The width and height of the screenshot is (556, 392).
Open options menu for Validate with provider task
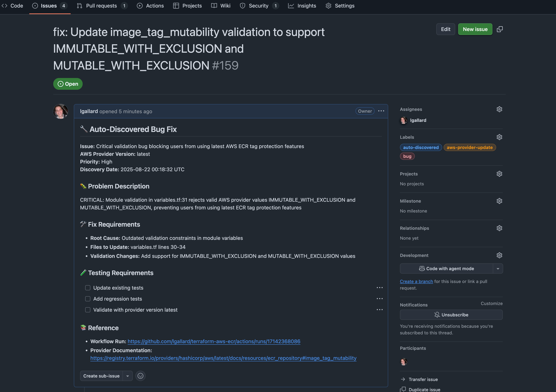tap(380, 310)
